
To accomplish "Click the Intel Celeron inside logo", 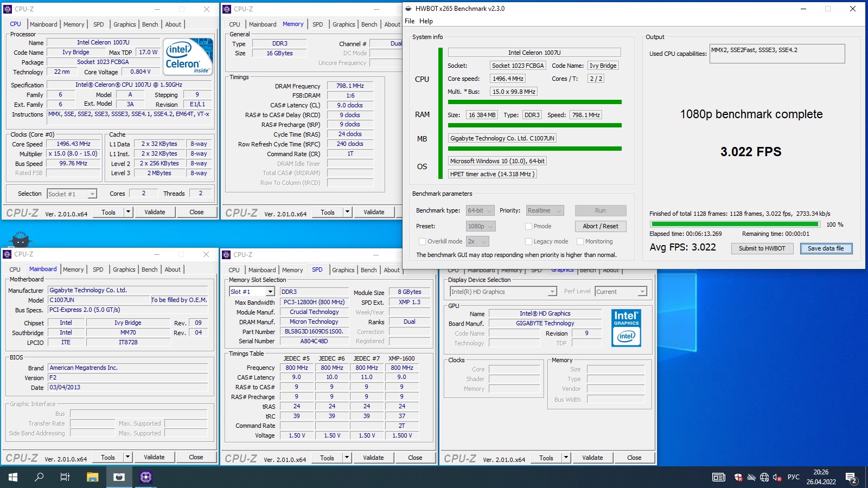I will click(188, 56).
